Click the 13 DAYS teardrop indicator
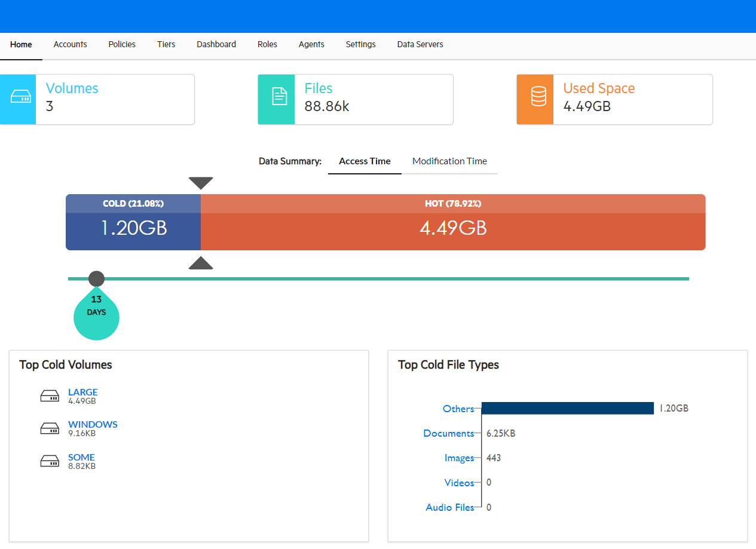This screenshot has width=756, height=549. click(96, 314)
